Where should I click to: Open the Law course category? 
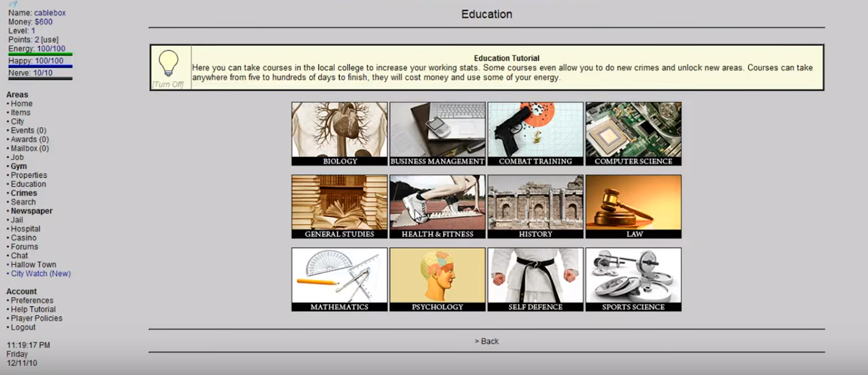[633, 206]
